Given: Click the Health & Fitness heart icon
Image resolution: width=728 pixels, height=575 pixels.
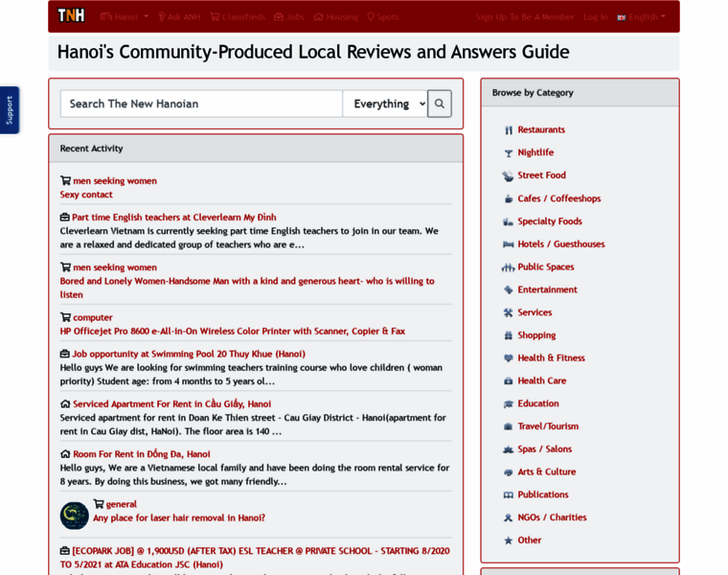Looking at the screenshot, I should click(x=509, y=358).
